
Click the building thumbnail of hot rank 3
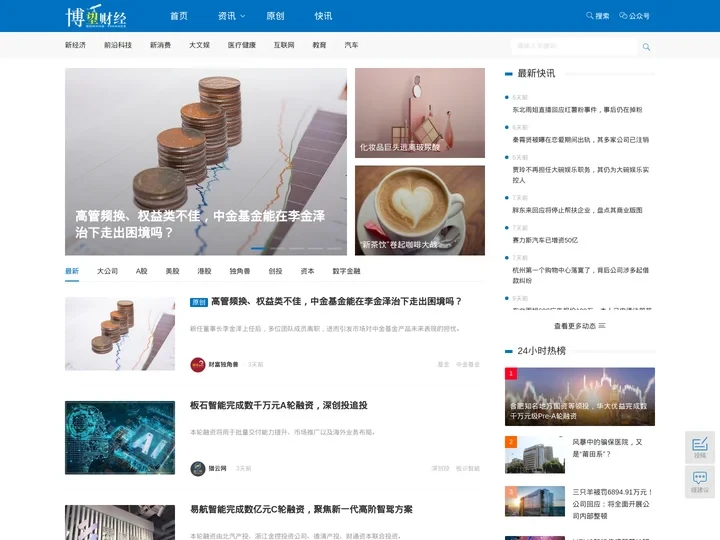[535, 501]
